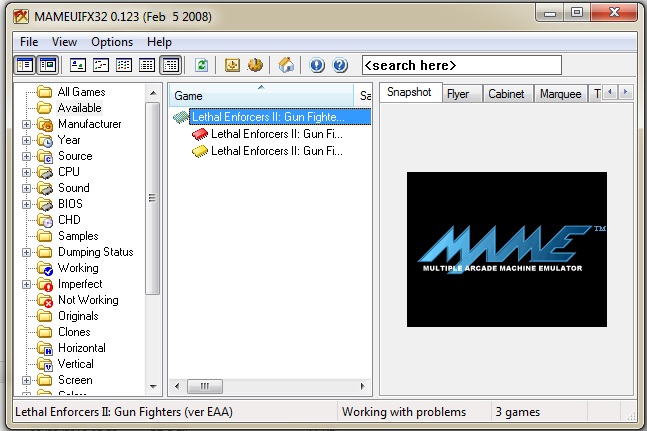This screenshot has height=431, width=647.
Task: Expand the Screen tree node
Action: point(26,380)
